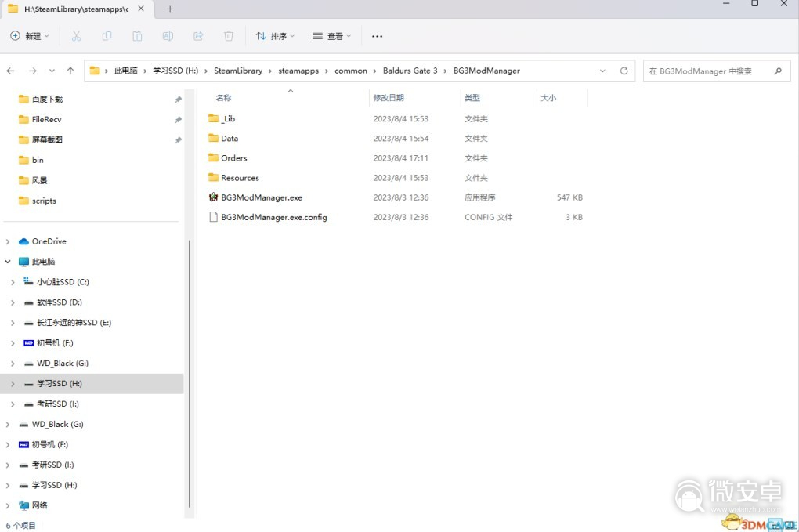Go up one directory level
799x532 pixels.
pyautogui.click(x=70, y=71)
